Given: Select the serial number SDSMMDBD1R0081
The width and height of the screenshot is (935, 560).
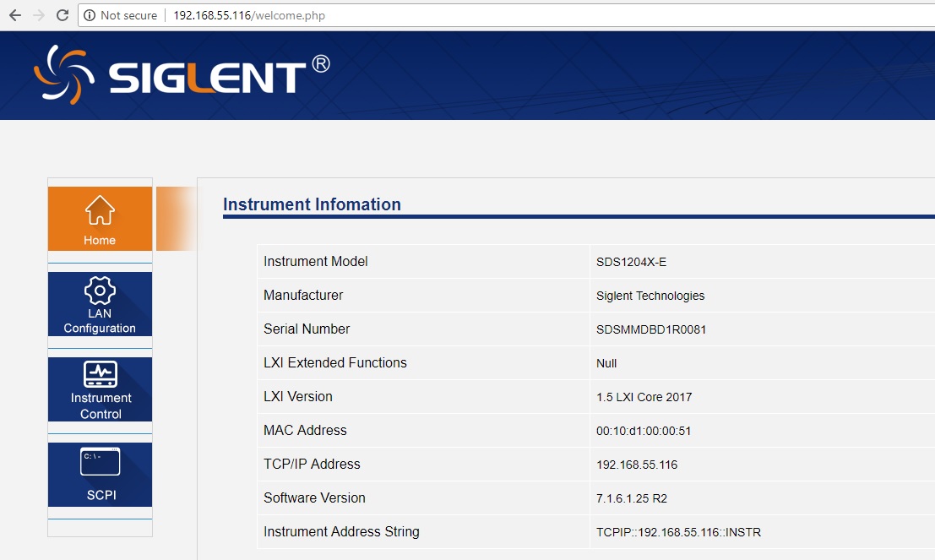Looking at the screenshot, I should [x=650, y=329].
